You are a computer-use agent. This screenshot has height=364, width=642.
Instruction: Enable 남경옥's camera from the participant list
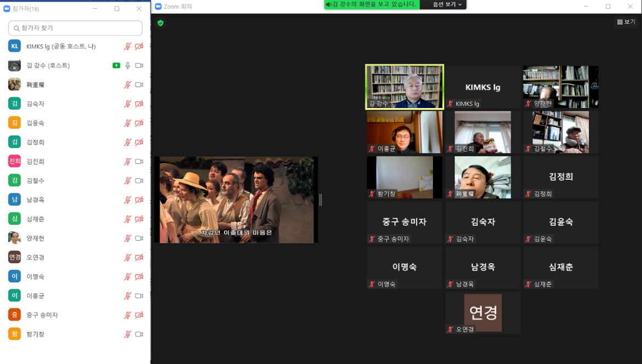[138, 200]
